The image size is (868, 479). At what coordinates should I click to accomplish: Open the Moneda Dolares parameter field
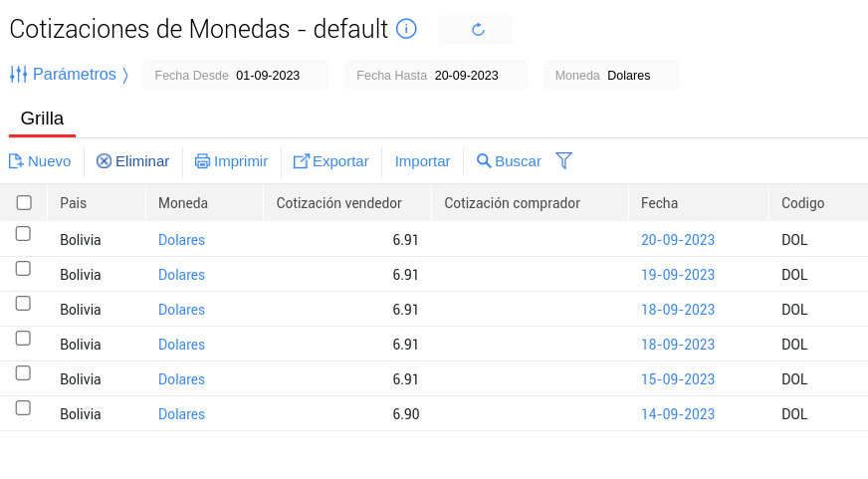click(x=611, y=75)
